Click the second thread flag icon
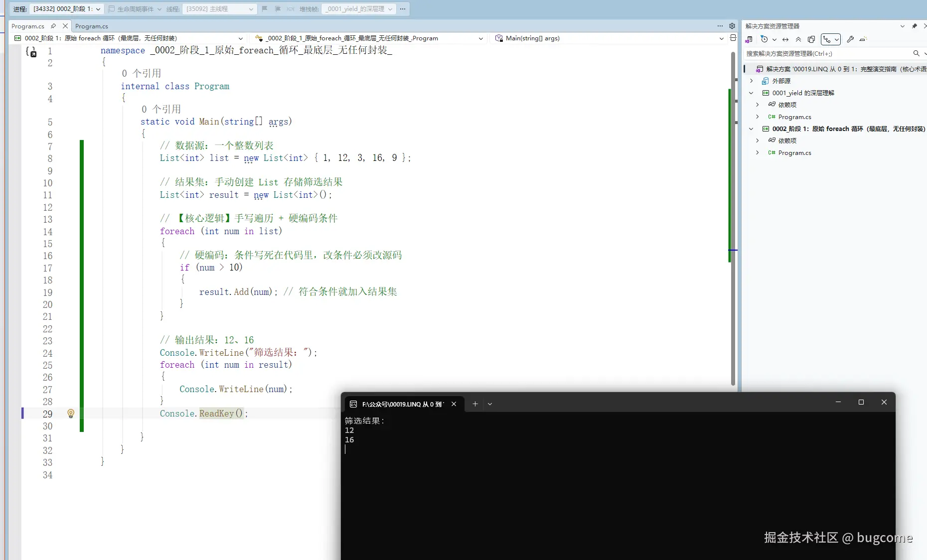The height and width of the screenshot is (560, 927). pos(278,9)
